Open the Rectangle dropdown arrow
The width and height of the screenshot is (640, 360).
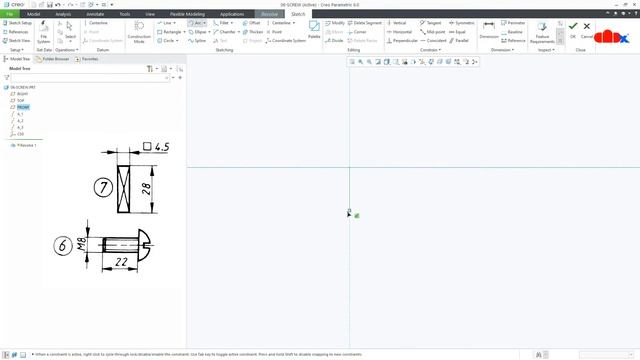tap(184, 32)
